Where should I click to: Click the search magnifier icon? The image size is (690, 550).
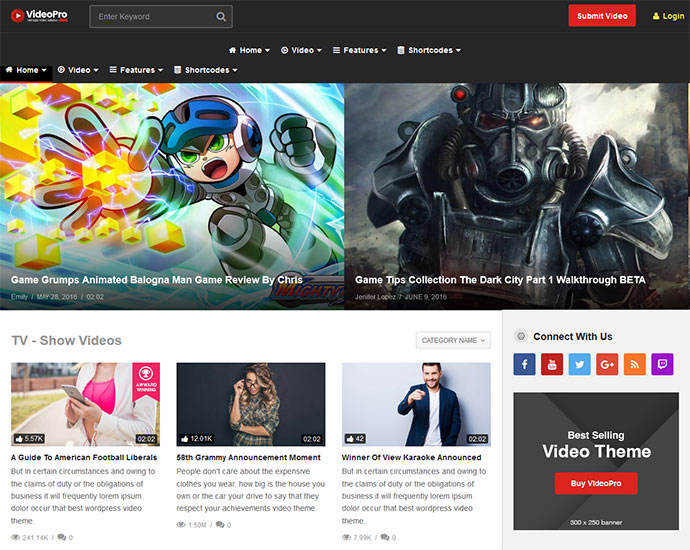coord(221,17)
